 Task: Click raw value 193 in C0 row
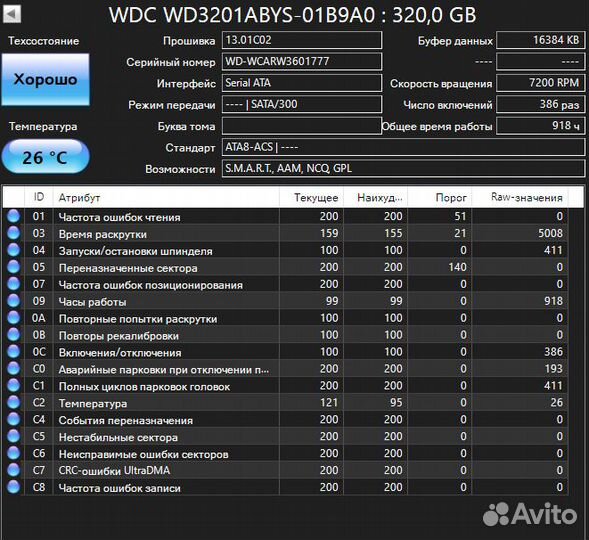pos(554,368)
